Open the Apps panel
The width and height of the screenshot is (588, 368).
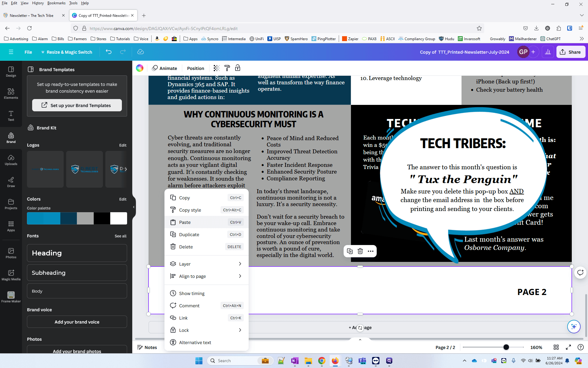pyautogui.click(x=11, y=226)
